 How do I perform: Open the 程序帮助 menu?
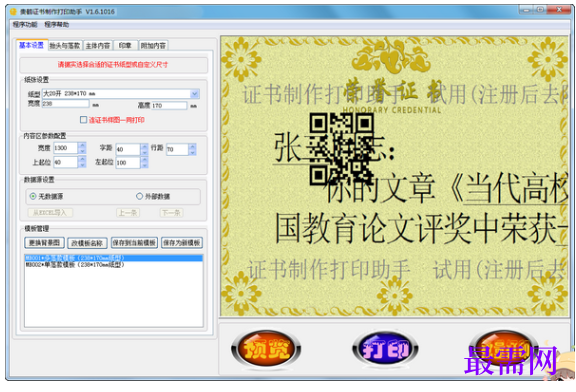click(x=57, y=25)
